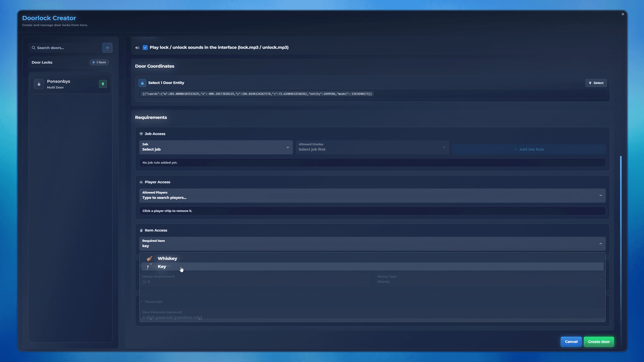Open the Job select dropdown
This screenshot has height=362, width=644.
pos(216,147)
